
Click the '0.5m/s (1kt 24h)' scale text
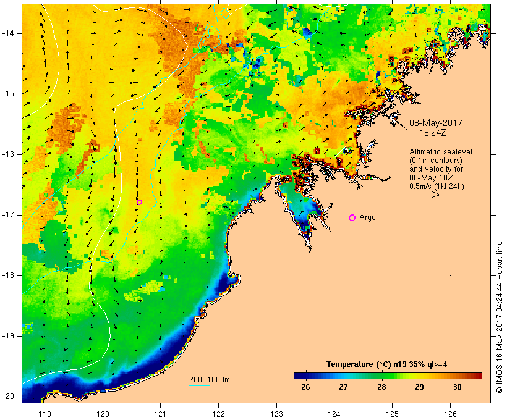437,187
